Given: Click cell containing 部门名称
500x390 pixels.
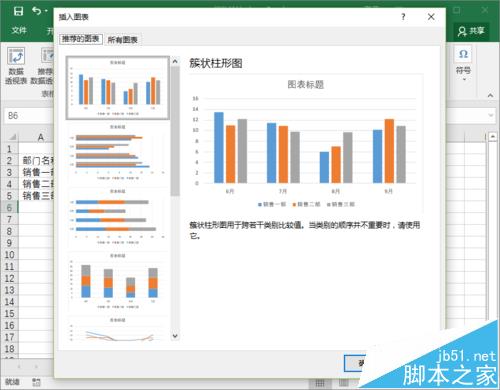Looking at the screenshot, I should point(37,161).
